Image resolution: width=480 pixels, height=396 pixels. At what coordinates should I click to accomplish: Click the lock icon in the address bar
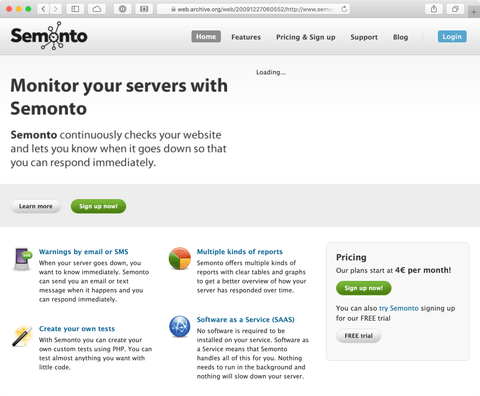173,9
